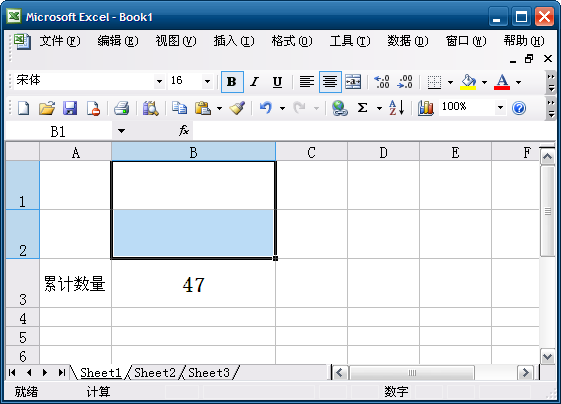Apply the yellow fill color bucket
The height and width of the screenshot is (404, 561).
tap(468, 82)
